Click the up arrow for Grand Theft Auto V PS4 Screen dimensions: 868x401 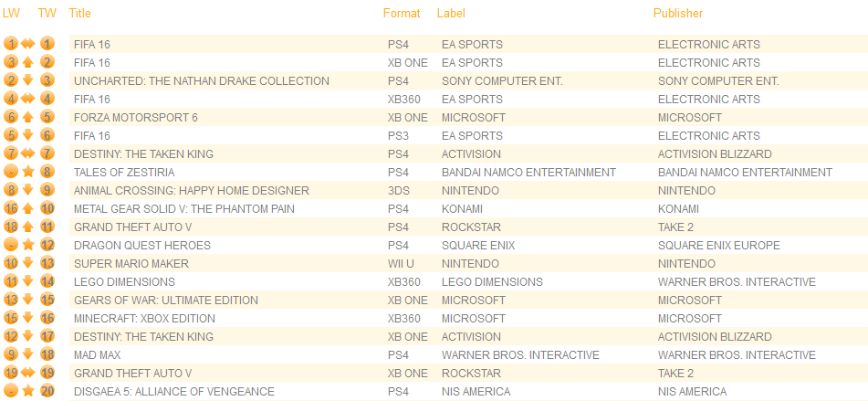coord(27,227)
